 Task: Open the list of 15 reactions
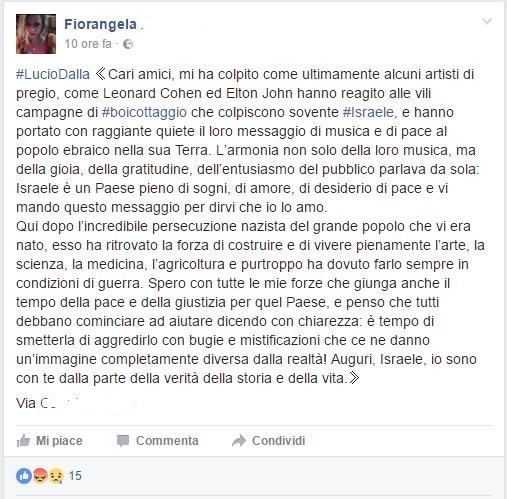pyautogui.click(x=75, y=476)
